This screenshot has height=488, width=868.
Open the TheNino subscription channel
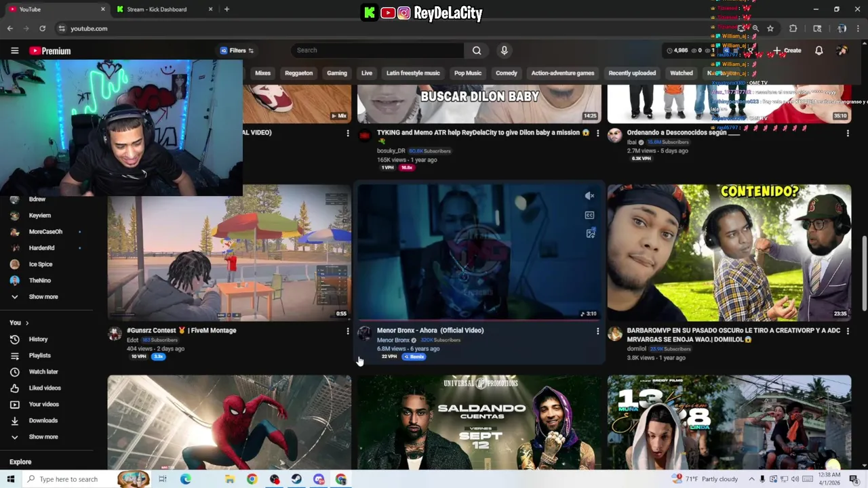point(39,280)
